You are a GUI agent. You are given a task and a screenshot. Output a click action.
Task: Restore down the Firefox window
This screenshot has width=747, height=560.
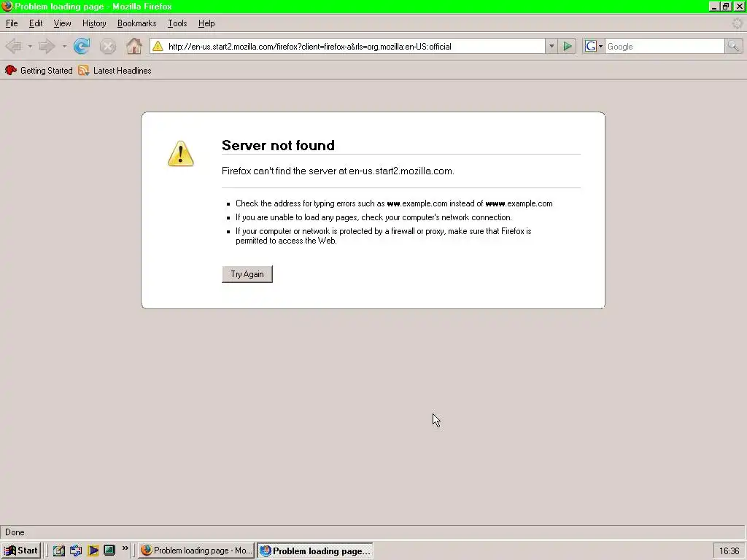(x=726, y=6)
